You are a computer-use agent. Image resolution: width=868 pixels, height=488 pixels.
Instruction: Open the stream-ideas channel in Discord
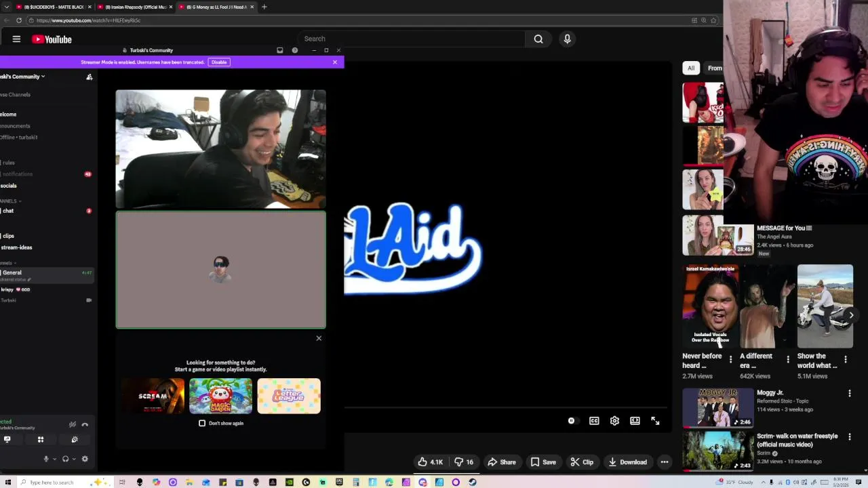coord(17,247)
